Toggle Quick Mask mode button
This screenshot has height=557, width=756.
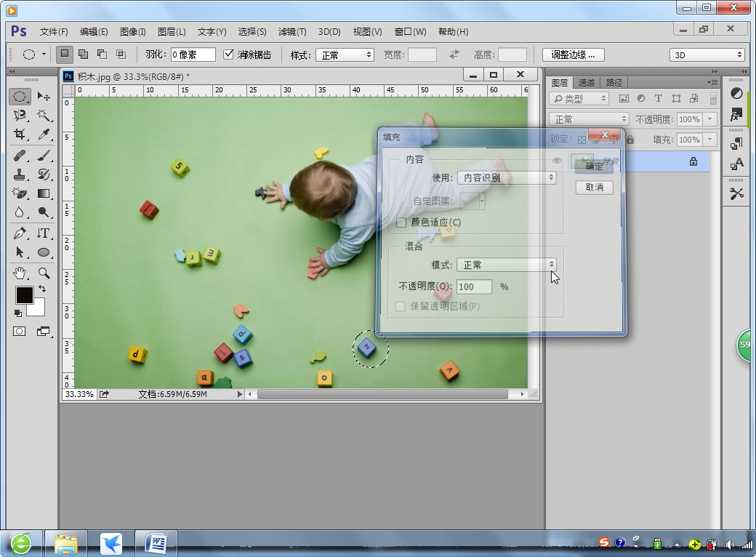click(20, 332)
